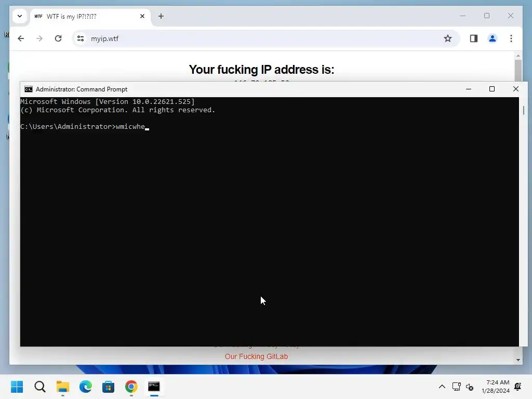Viewport: 532px width, 399px height.
Task: Click Command Prompt taskbar icon
Action: point(154,387)
